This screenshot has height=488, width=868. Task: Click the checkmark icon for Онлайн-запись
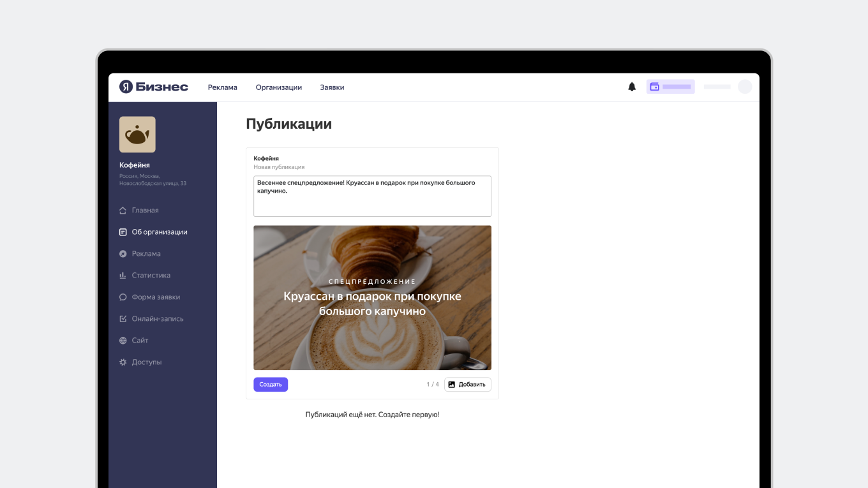pos(123,319)
